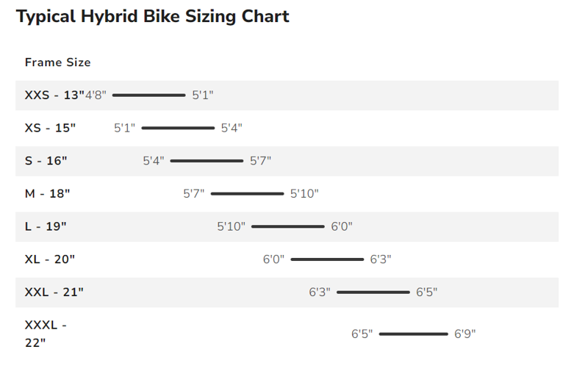Select the L - 19" frame size label
This screenshot has width=588, height=366.
[46, 226]
